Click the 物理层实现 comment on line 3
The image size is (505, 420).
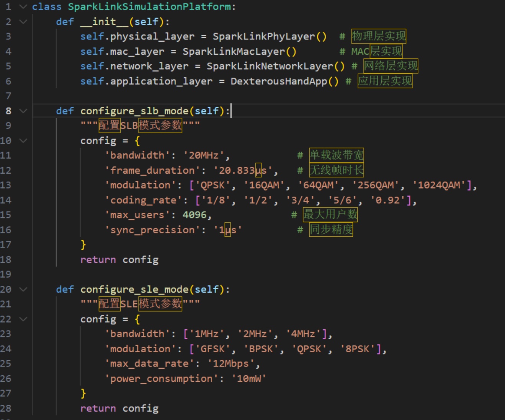378,36
